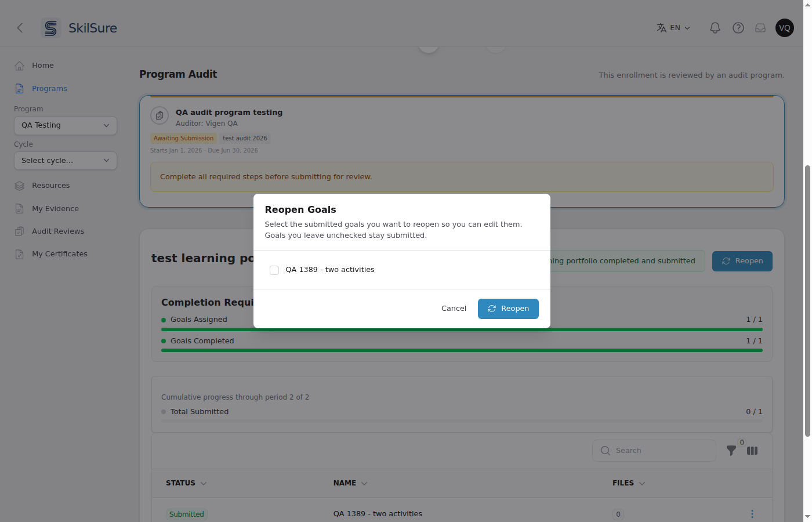Click the search magnifier icon
The height and width of the screenshot is (522, 812).
(606, 451)
